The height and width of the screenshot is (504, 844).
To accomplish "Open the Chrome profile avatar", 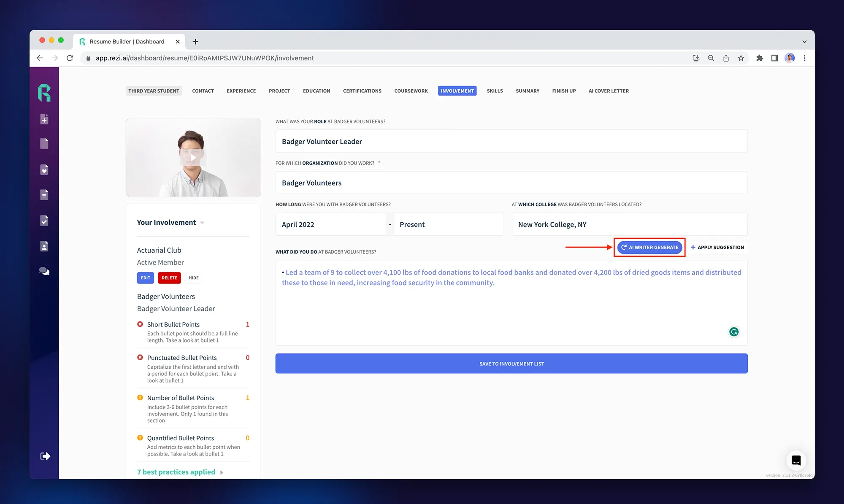I will pyautogui.click(x=790, y=58).
